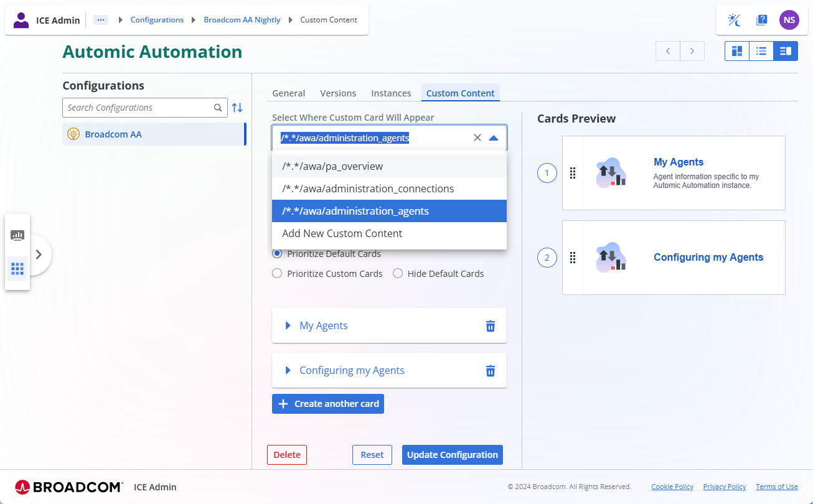Click the Search Configurations input field
This screenshot has width=813, height=504.
138,108
